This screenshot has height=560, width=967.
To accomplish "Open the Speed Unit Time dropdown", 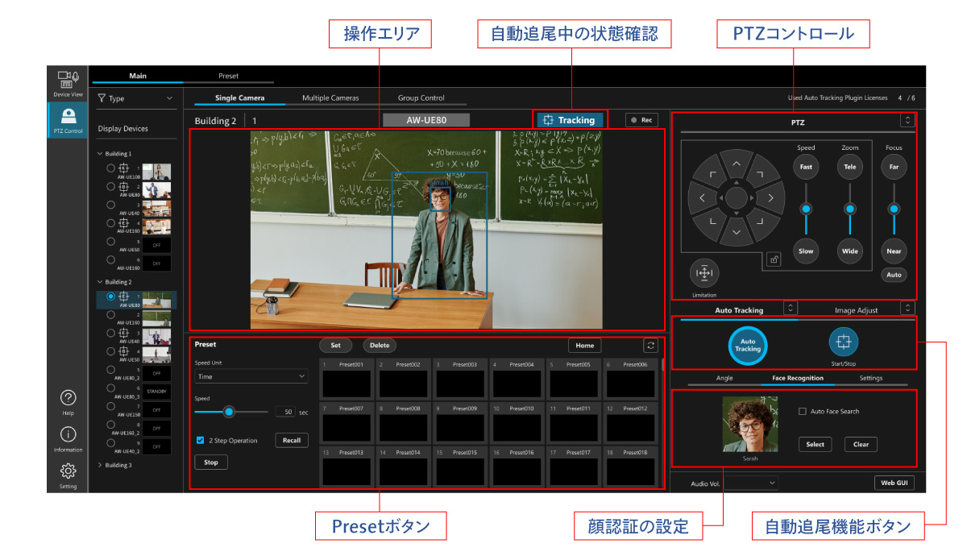I will [251, 376].
